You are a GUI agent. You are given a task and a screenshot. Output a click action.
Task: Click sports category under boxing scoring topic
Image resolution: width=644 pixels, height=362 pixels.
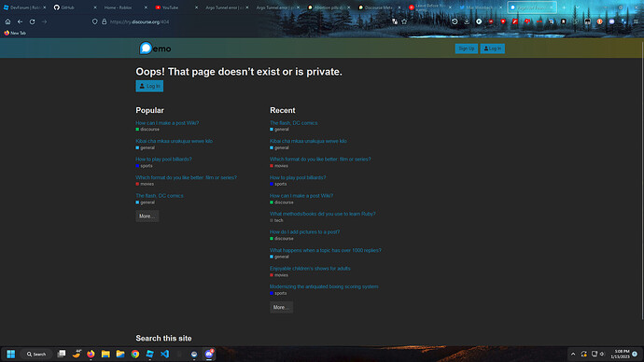(278, 293)
